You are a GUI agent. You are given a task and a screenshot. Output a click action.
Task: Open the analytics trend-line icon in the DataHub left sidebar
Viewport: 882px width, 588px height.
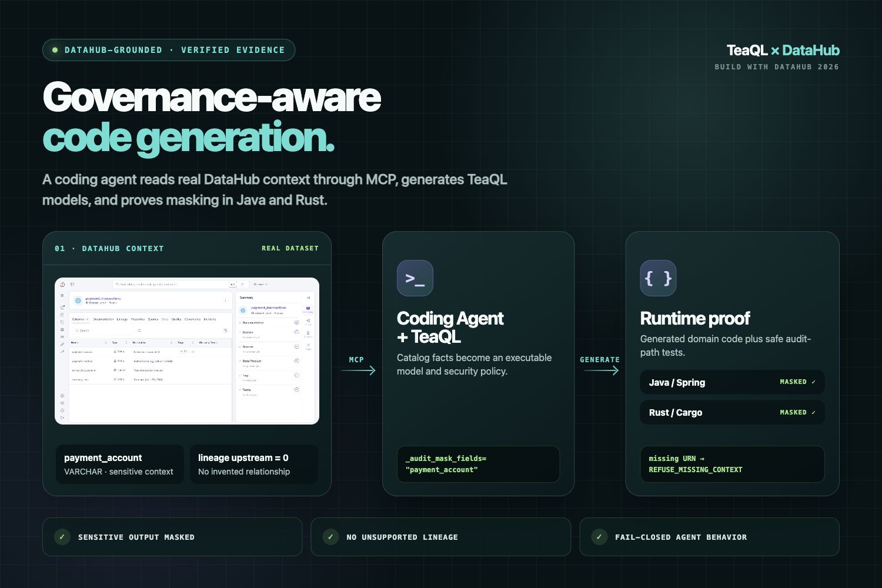[62, 352]
